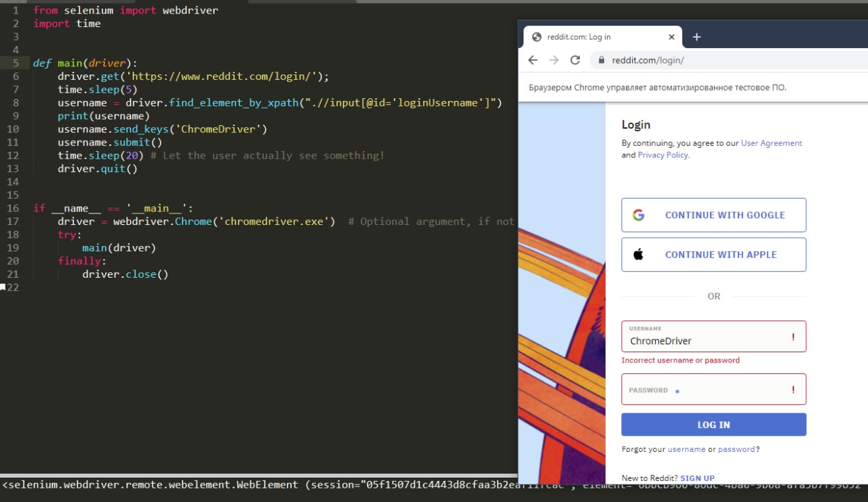Click the reddit.com/login/ address bar
Viewport: 868px width, 502px height.
tap(729, 60)
